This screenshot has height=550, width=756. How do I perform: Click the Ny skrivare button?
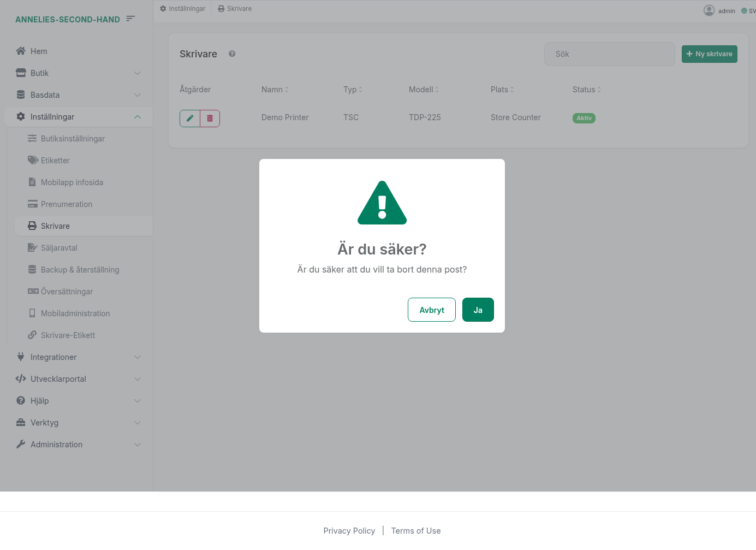pyautogui.click(x=709, y=54)
